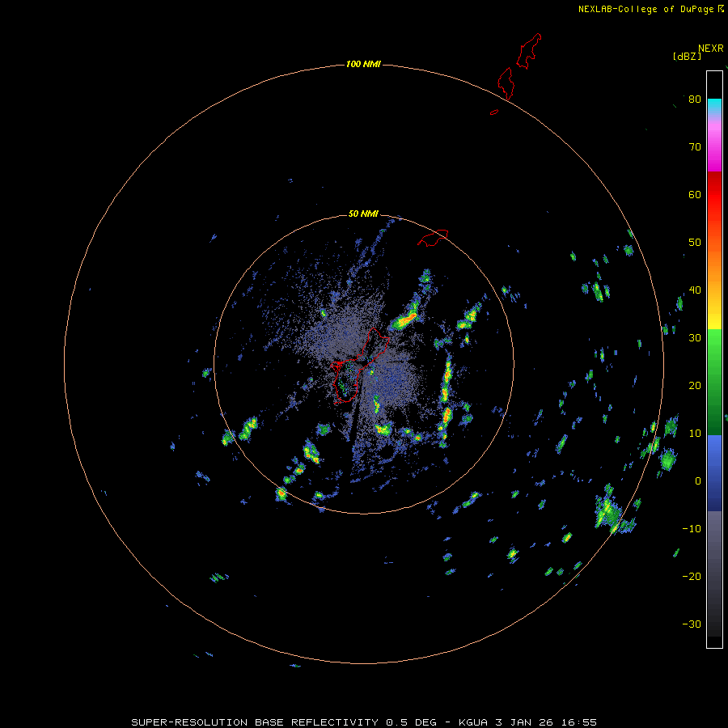The image size is (728, 728).
Task: Click the 80 value on the dBZ scale
Action: click(x=695, y=99)
